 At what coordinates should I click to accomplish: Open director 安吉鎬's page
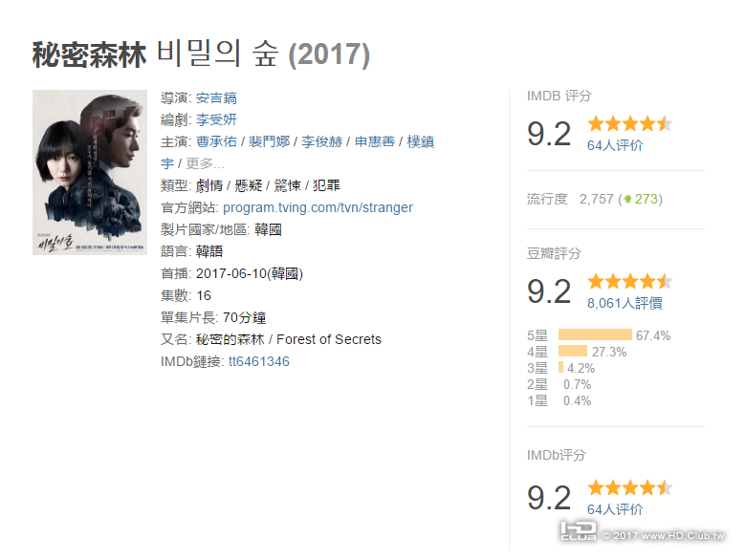pos(216,97)
